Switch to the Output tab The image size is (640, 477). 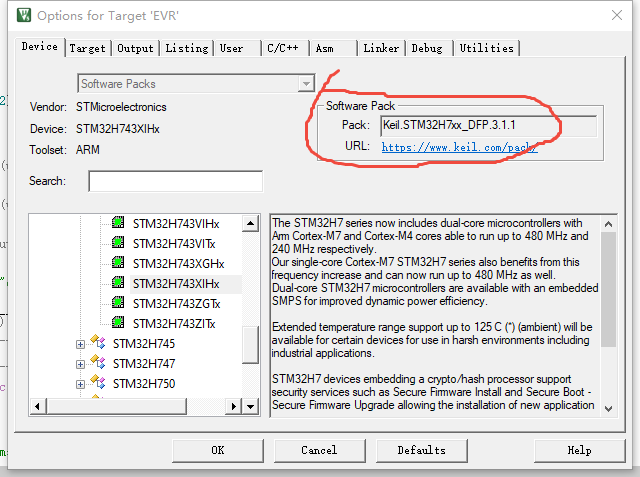click(x=135, y=48)
